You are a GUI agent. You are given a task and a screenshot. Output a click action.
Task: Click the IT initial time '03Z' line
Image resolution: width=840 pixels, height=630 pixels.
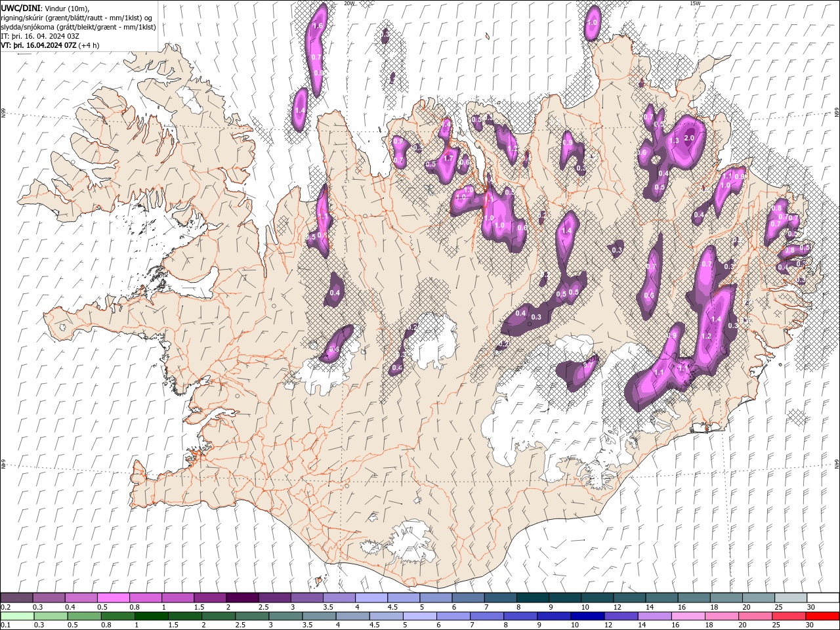(40, 36)
